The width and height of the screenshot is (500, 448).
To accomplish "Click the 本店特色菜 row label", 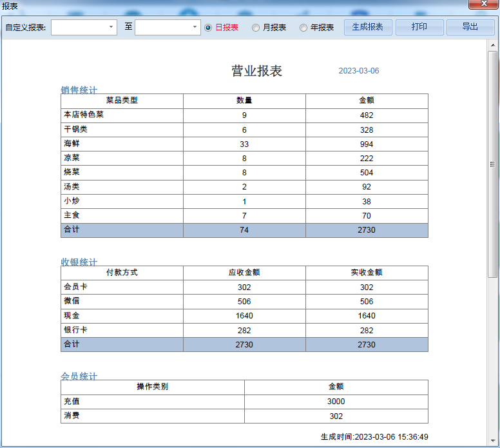I will coord(84,115).
